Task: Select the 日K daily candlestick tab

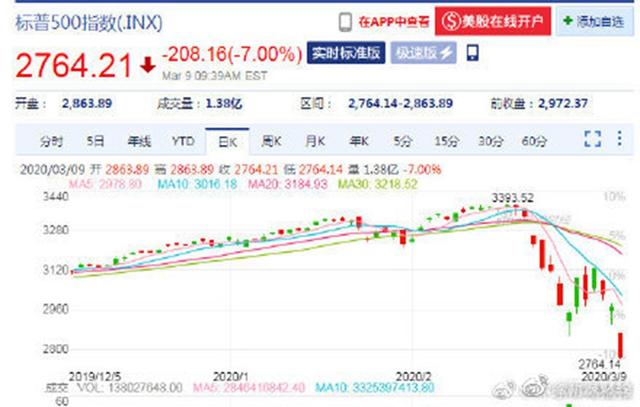Action: coord(226,140)
